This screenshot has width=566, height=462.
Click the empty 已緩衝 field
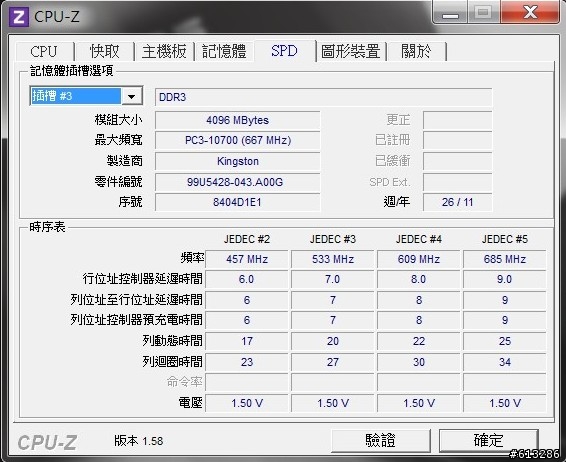click(x=457, y=161)
